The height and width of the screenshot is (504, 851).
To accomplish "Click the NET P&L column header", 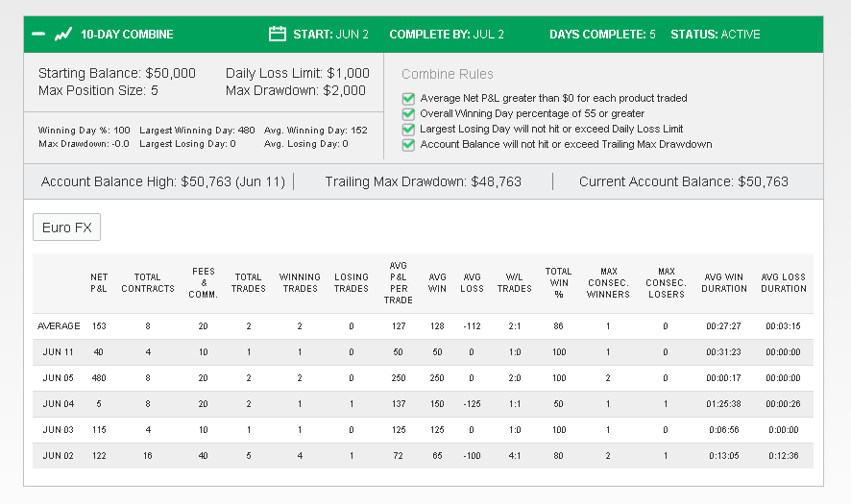I will pyautogui.click(x=99, y=282).
